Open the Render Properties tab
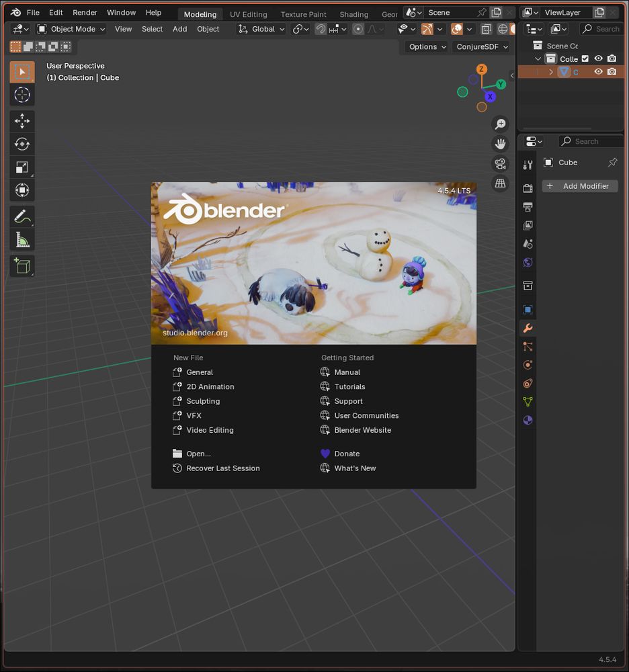This screenshot has height=672, width=629. pos(528,187)
